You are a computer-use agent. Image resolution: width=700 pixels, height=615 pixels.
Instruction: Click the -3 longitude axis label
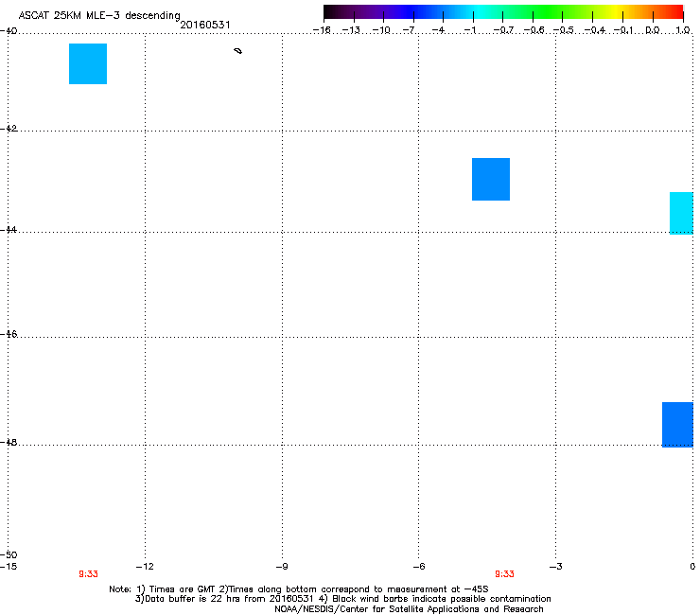point(555,567)
